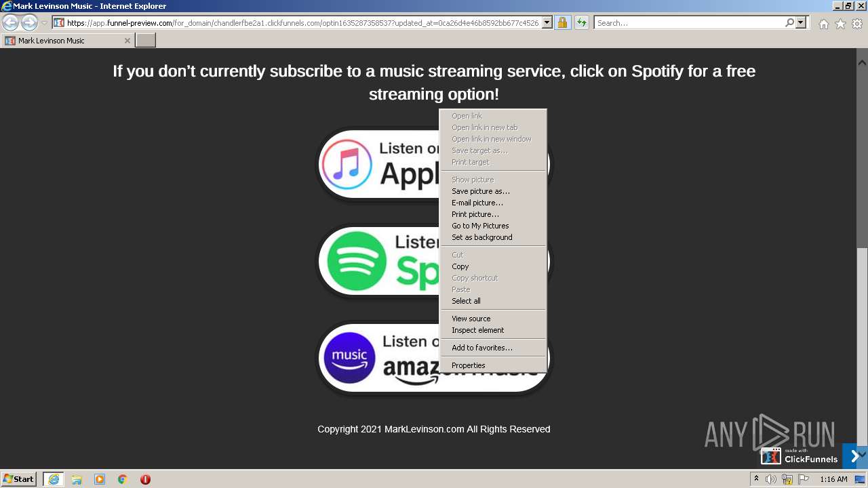This screenshot has height=488, width=868.
Task: Open the 1:16 AM clock
Action: coord(833,479)
